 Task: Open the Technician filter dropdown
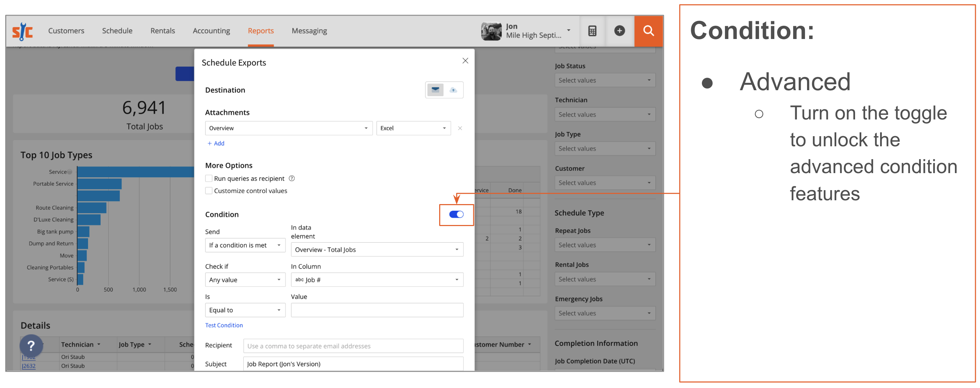tap(604, 115)
